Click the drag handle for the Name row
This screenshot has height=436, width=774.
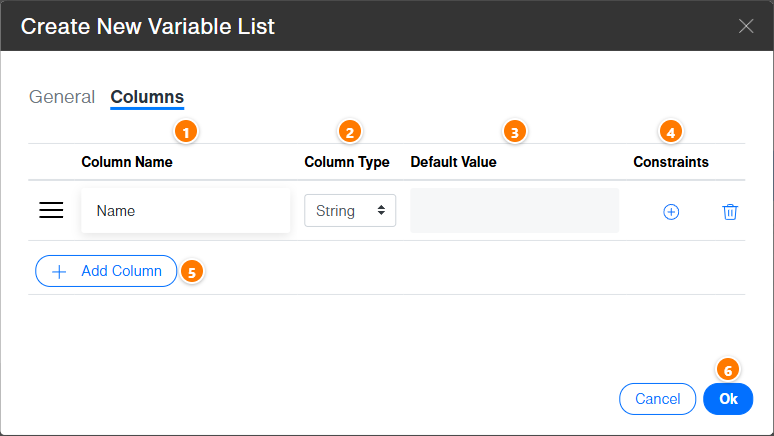pyautogui.click(x=51, y=210)
